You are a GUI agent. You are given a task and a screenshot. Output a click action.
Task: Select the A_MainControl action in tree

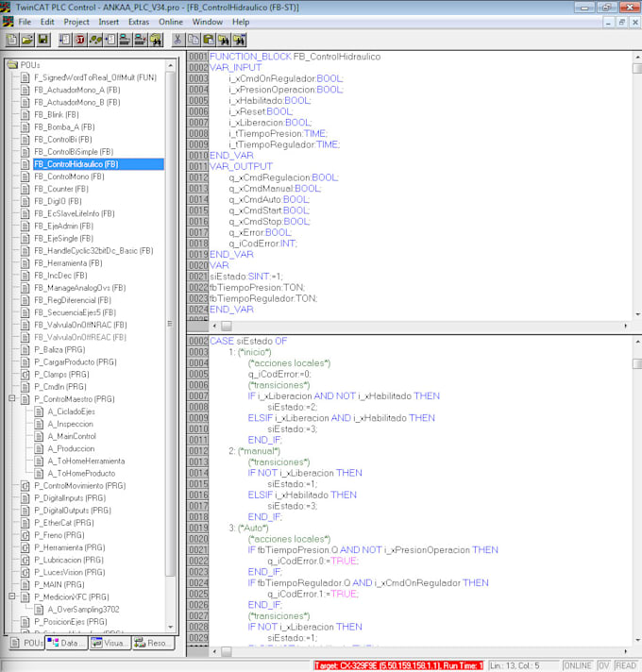click(72, 436)
